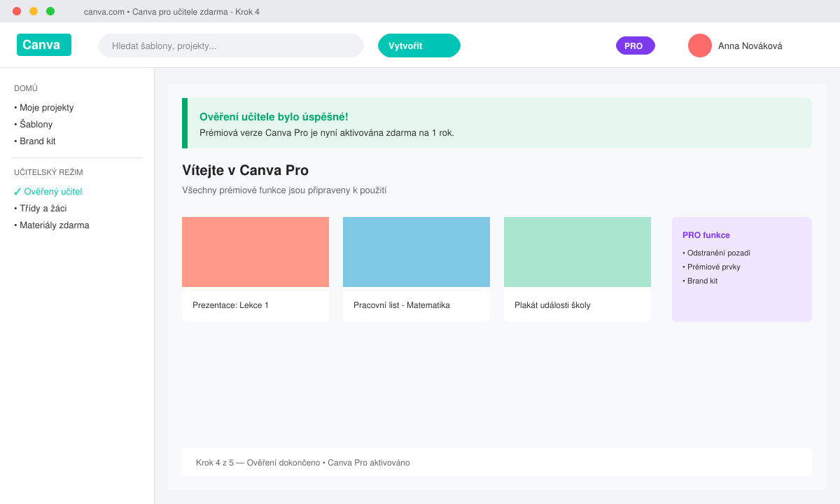Click the green macOS fullscreen window button
The width and height of the screenshot is (840, 504).
pos(50,11)
